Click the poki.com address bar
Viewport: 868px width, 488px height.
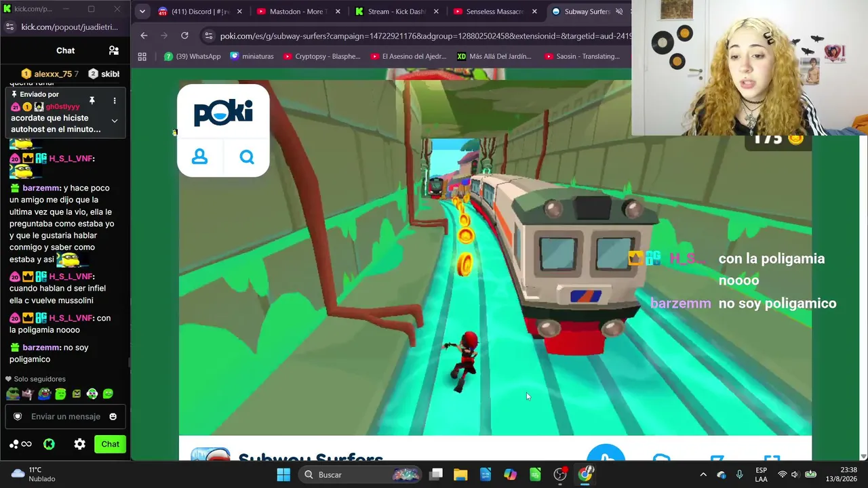point(425,36)
